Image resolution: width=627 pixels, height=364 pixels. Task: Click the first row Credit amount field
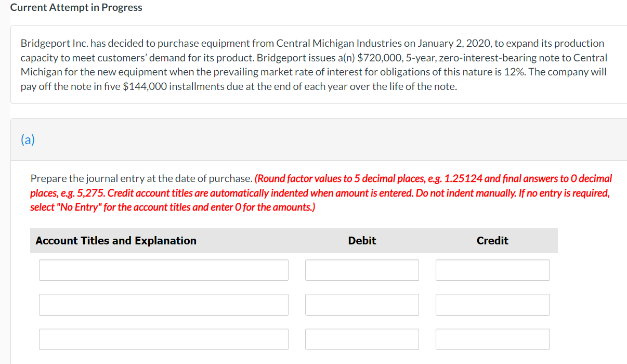click(x=492, y=270)
